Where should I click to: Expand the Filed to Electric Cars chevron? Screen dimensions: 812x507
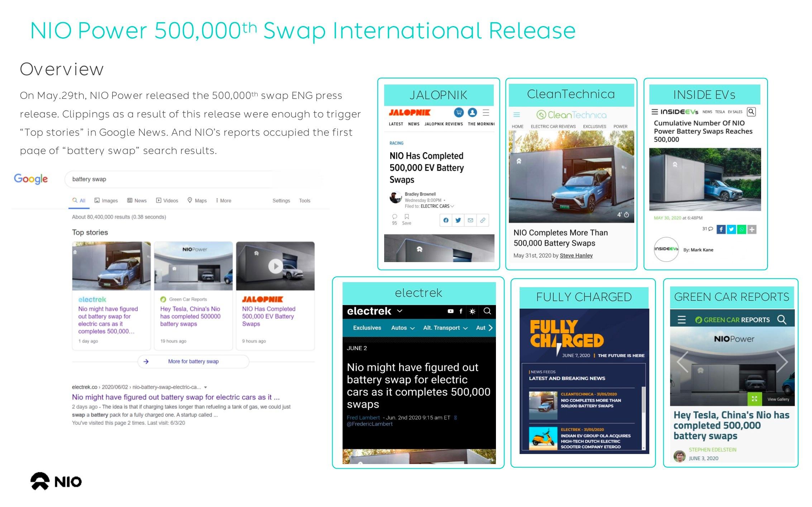coord(452,206)
